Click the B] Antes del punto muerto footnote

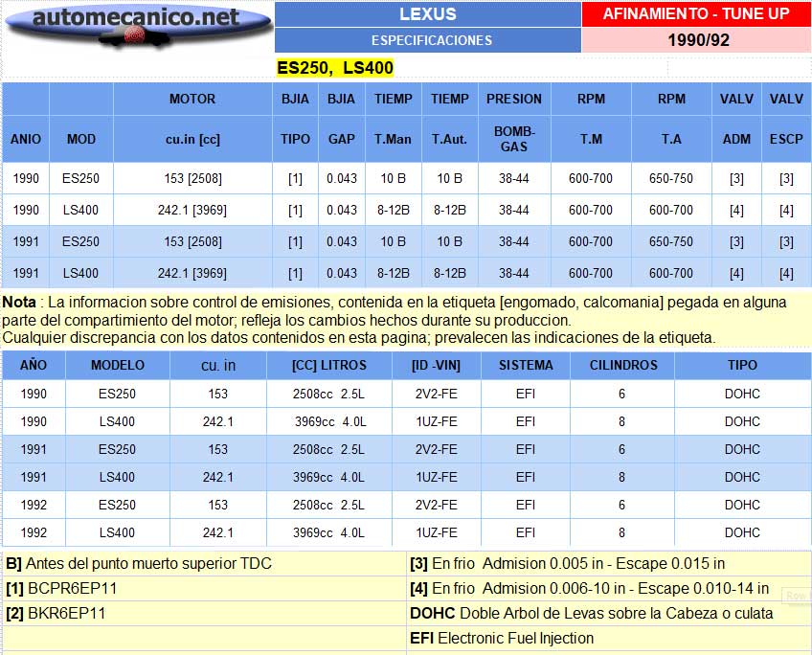(x=139, y=563)
